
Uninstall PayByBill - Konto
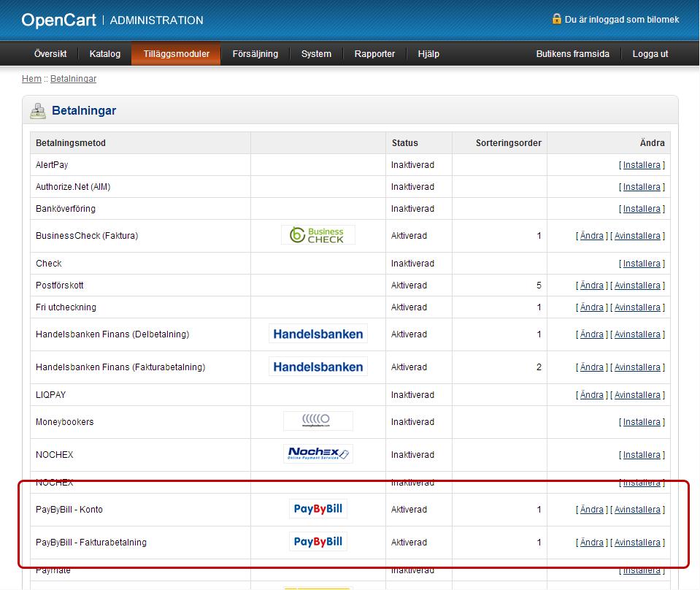click(637, 509)
